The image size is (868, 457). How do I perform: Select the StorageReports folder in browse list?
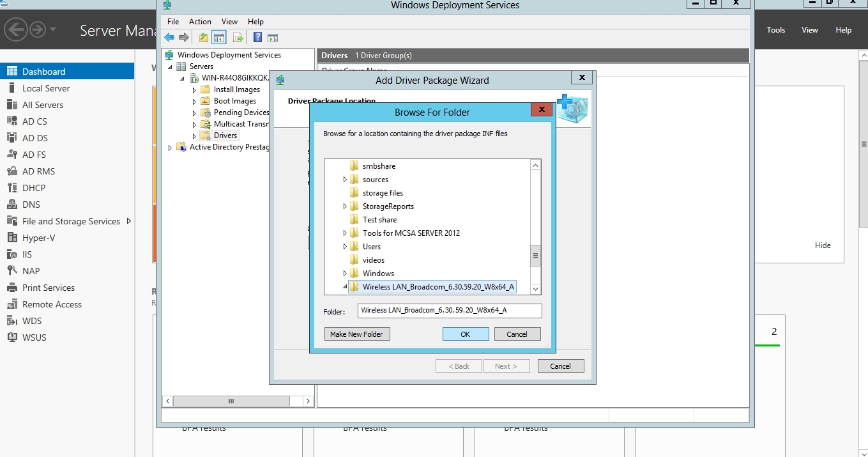(x=388, y=206)
